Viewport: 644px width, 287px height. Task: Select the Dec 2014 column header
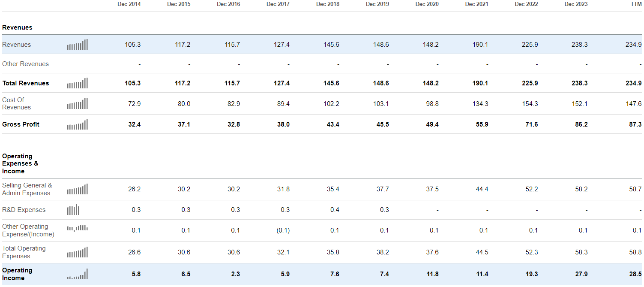coord(129,4)
